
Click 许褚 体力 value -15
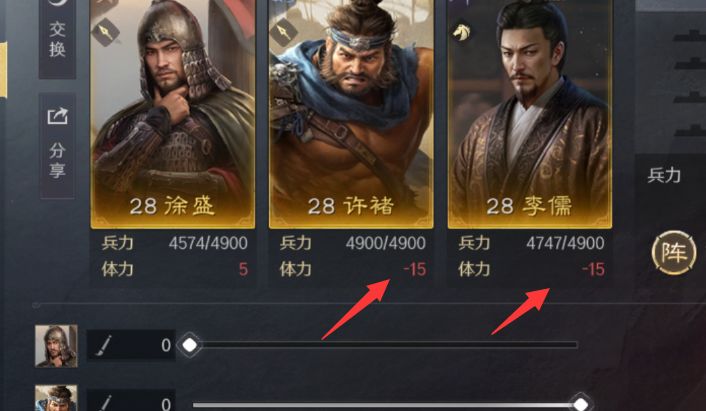(x=415, y=269)
